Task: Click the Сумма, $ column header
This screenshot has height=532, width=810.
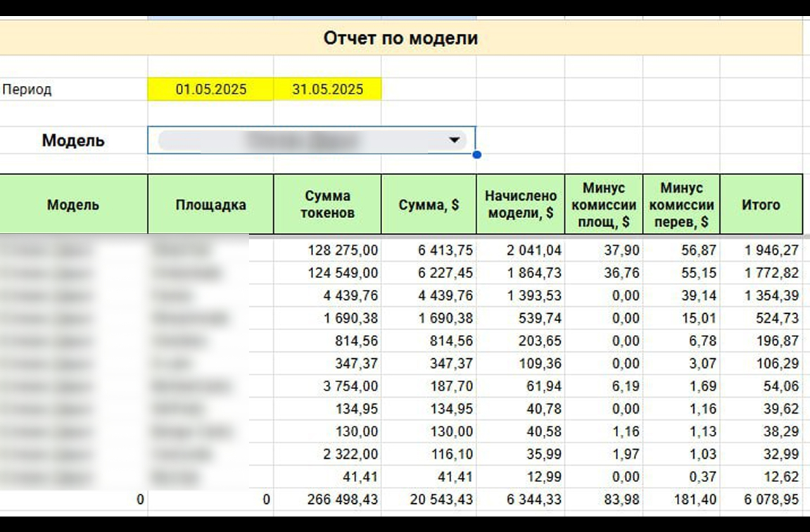Action: click(429, 205)
